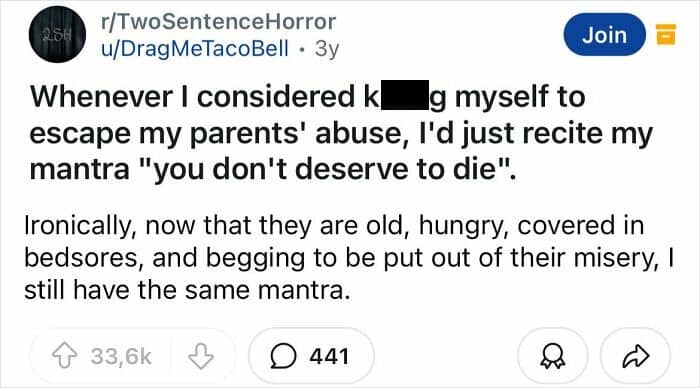Open the post by its bold title
The width and height of the screenshot is (700, 388).
pyautogui.click(x=341, y=133)
